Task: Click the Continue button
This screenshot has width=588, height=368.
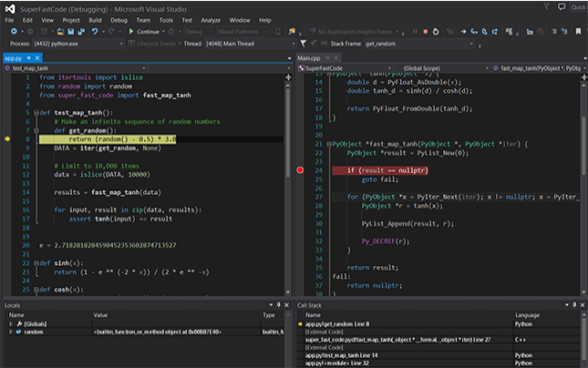Action: click(x=144, y=32)
